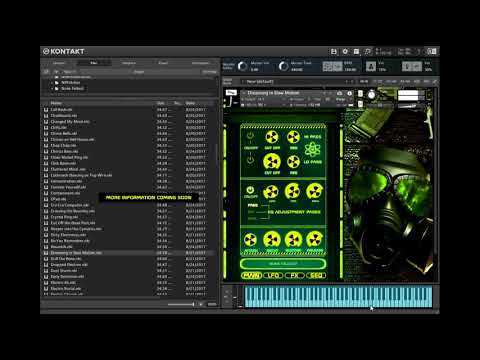Switch to the Files browser tab
The height and width of the screenshot is (360, 480).
pos(94,63)
